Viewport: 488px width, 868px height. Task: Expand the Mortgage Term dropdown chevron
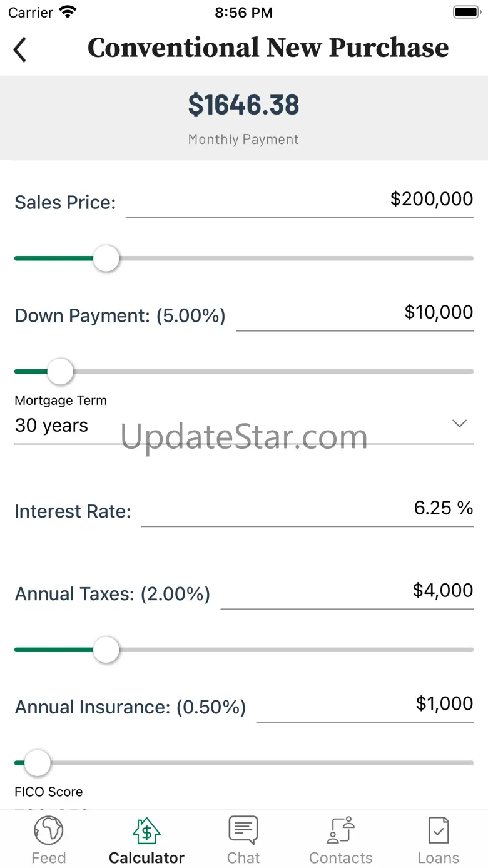tap(459, 424)
